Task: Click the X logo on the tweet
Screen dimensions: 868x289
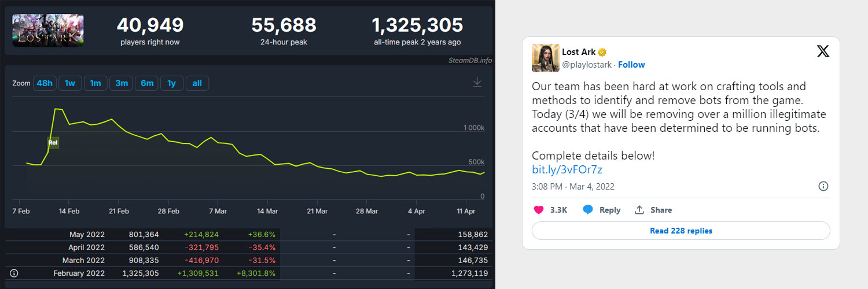Action: coord(823,51)
